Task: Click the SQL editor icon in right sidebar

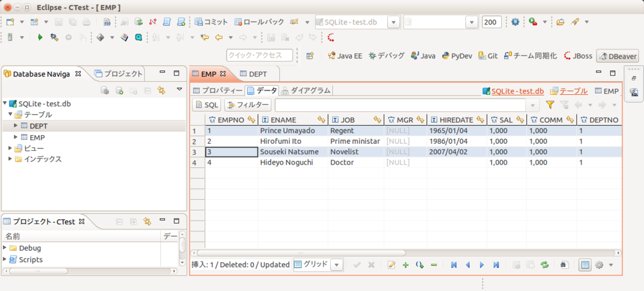Action: point(634,93)
